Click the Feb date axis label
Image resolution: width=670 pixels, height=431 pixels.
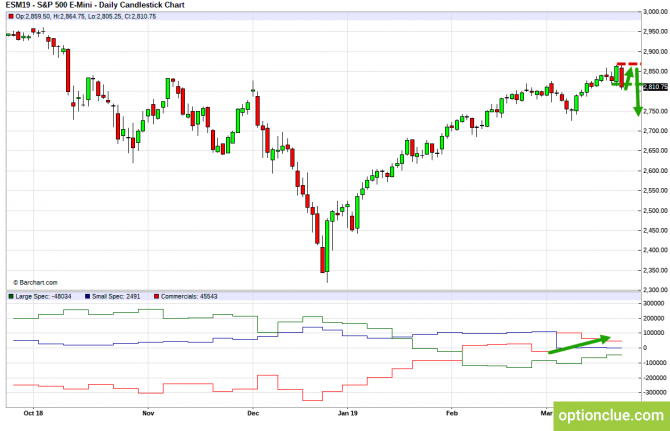pos(452,413)
